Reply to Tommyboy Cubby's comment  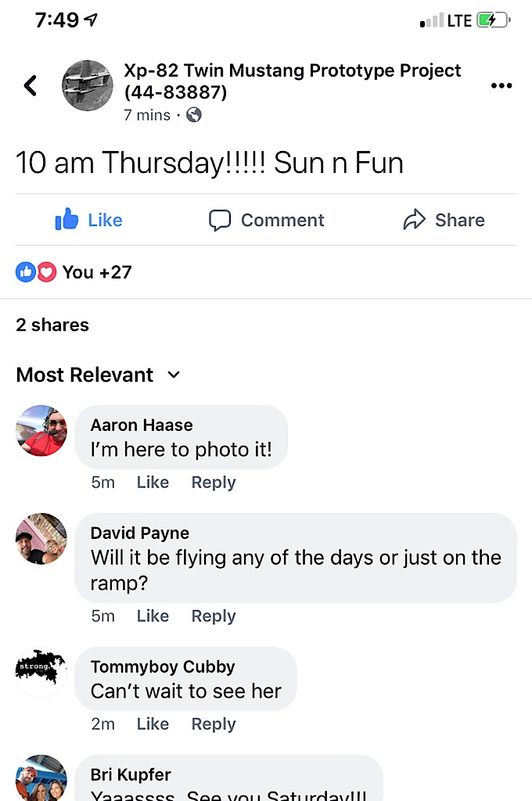214,724
